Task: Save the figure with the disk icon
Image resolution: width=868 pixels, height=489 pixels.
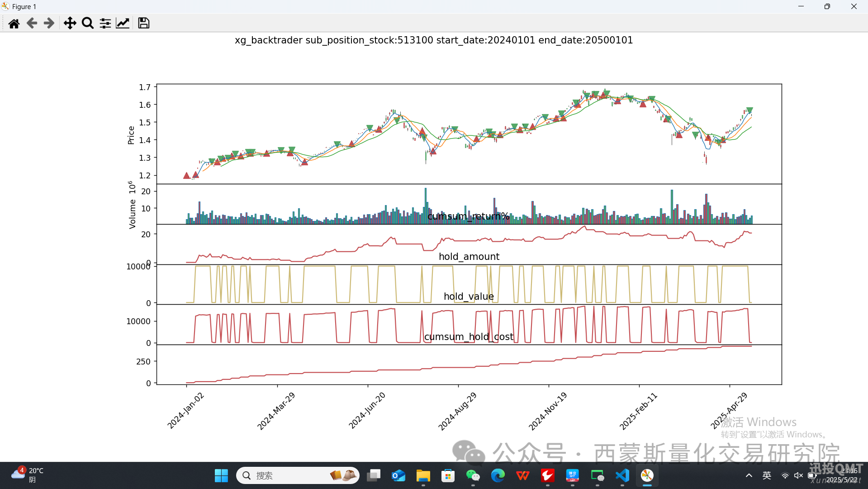Action: pos(144,23)
